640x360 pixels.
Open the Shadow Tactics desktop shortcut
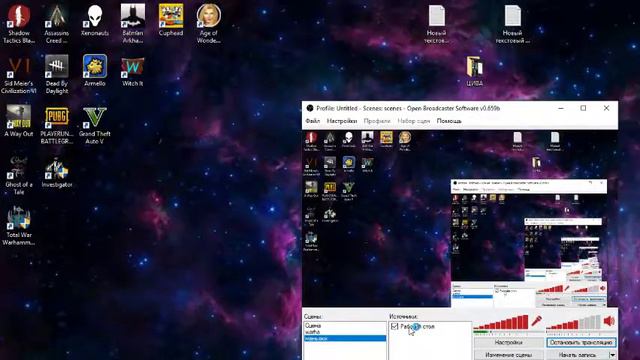coord(19,24)
